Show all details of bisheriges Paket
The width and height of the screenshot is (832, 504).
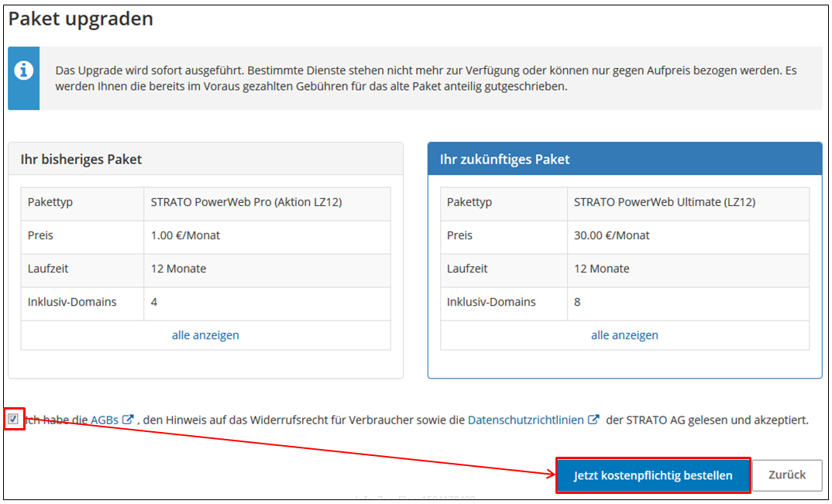(x=205, y=335)
